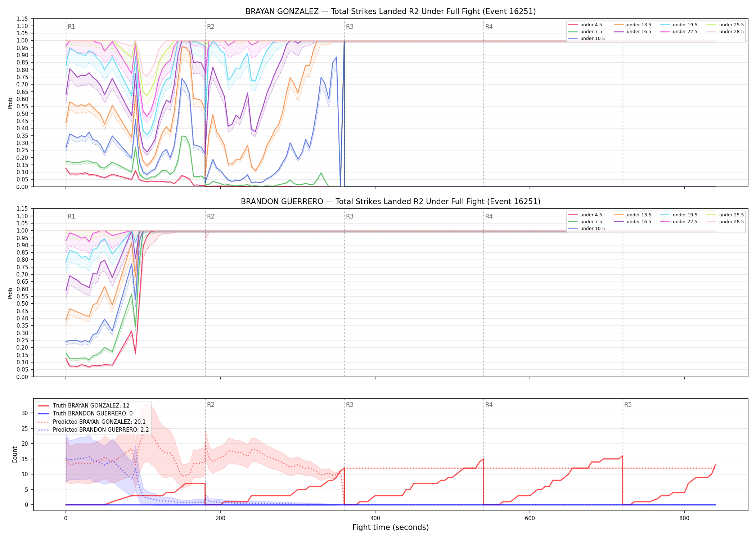The image size is (756, 540).
Task: Click the R3 round marker in Count chart
Action: coord(350,405)
